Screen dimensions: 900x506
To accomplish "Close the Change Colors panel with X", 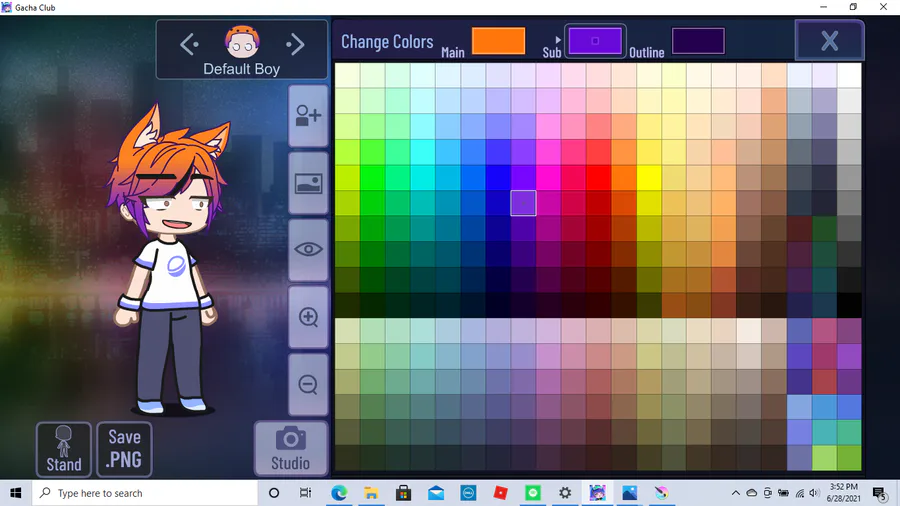I will [829, 41].
